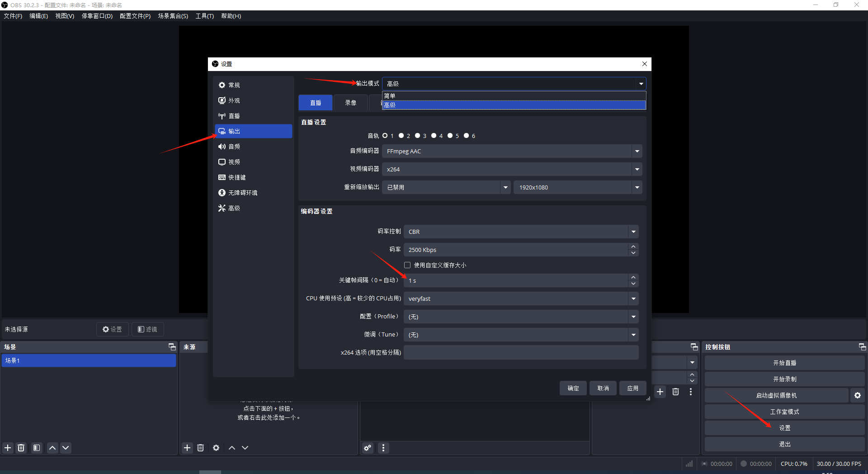Click the x264 选项 text field

[x=521, y=352]
